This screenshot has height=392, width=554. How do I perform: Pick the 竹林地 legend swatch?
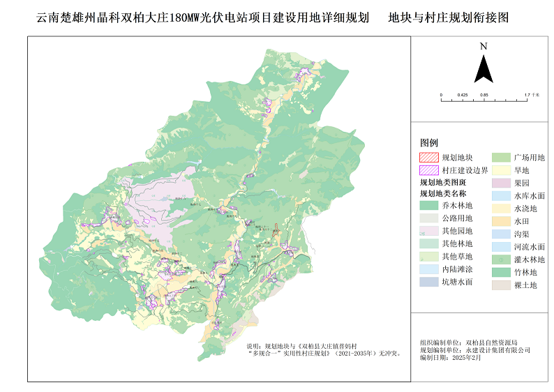click(x=501, y=272)
